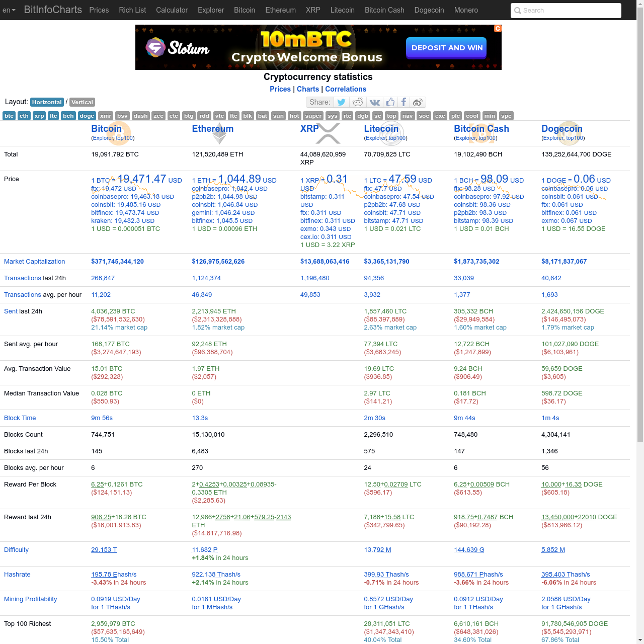
Task: Open the Prices menu
Action: 99,10
